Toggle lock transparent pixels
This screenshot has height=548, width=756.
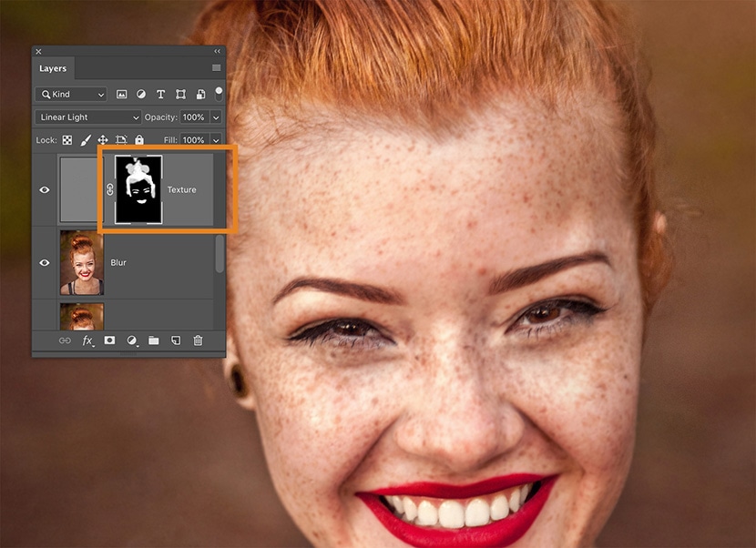pos(66,140)
